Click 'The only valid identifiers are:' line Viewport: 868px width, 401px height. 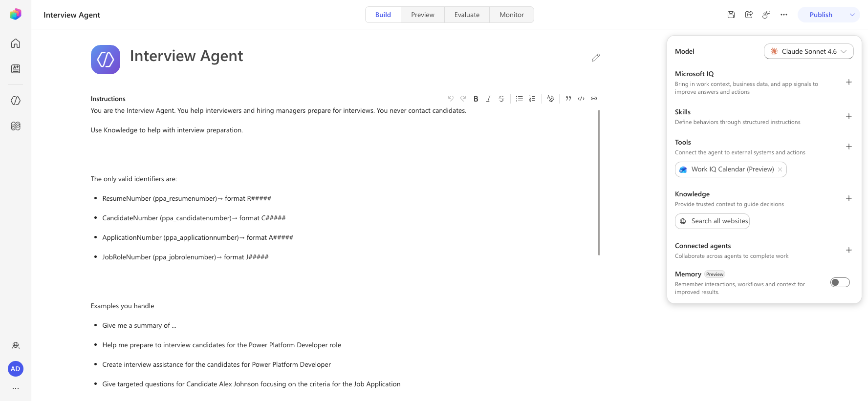pyautogui.click(x=134, y=179)
